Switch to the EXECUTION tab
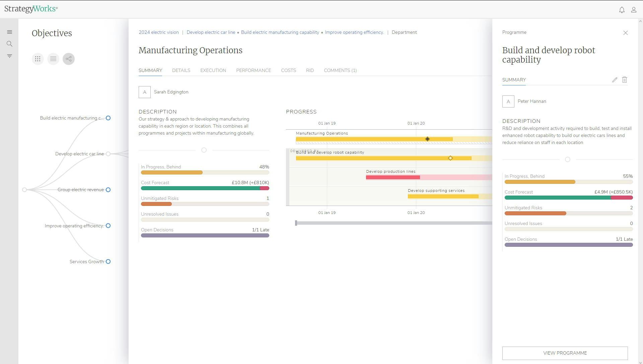643x364 pixels. click(x=213, y=70)
